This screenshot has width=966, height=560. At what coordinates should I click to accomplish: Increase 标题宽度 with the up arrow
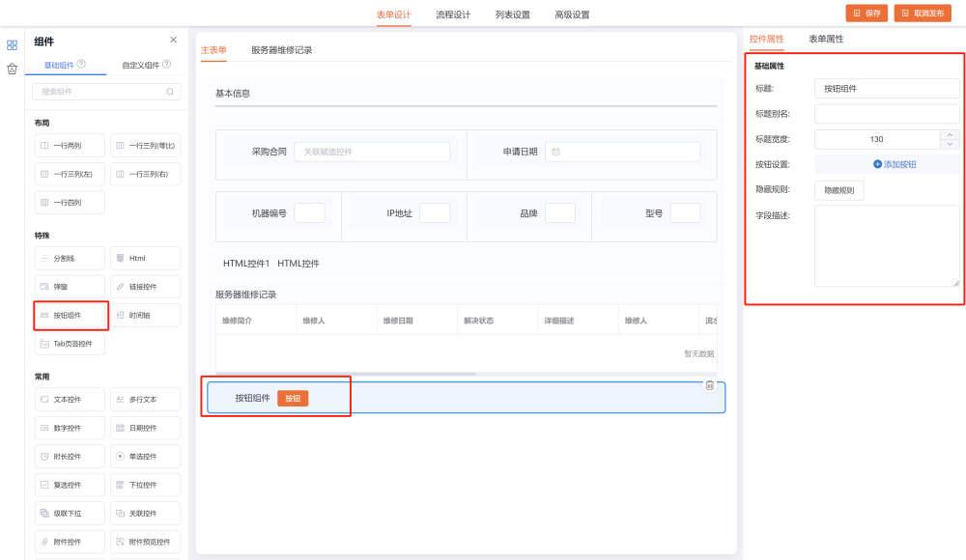tap(950, 135)
